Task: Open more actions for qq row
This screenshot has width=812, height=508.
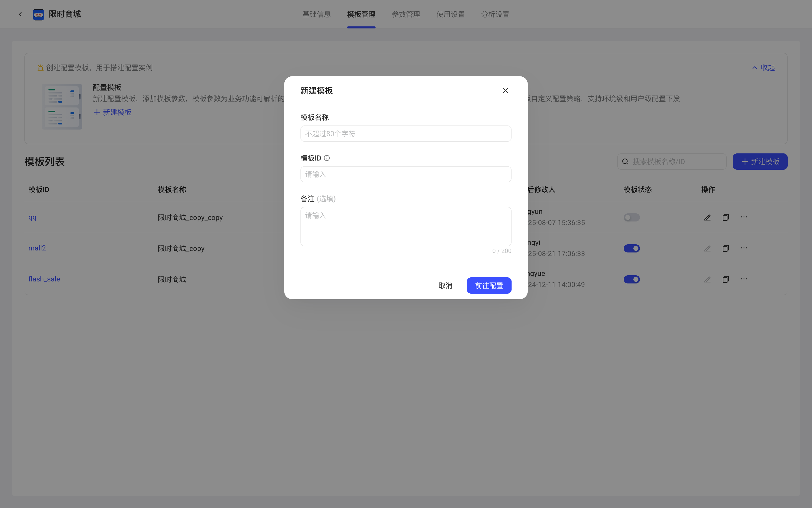Action: (x=744, y=217)
